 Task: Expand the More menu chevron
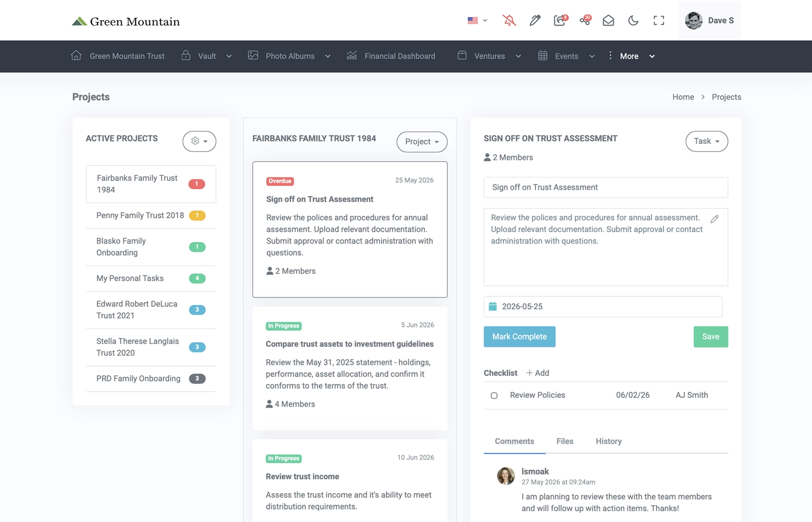pyautogui.click(x=652, y=56)
